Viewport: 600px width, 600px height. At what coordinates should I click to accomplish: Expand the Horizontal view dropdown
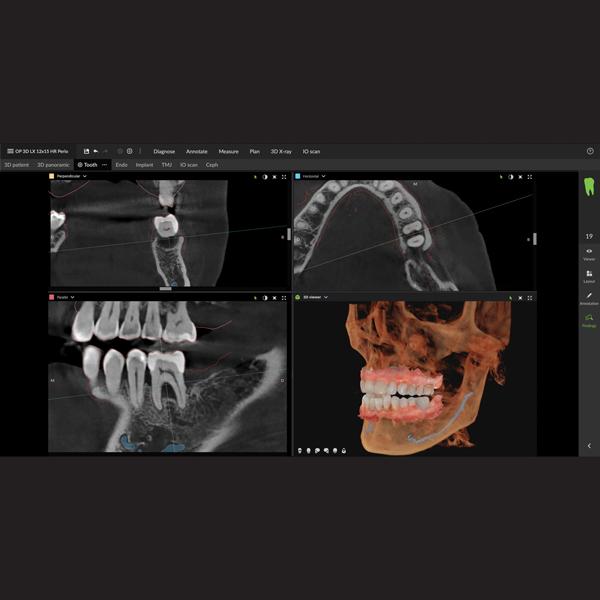pos(324,176)
